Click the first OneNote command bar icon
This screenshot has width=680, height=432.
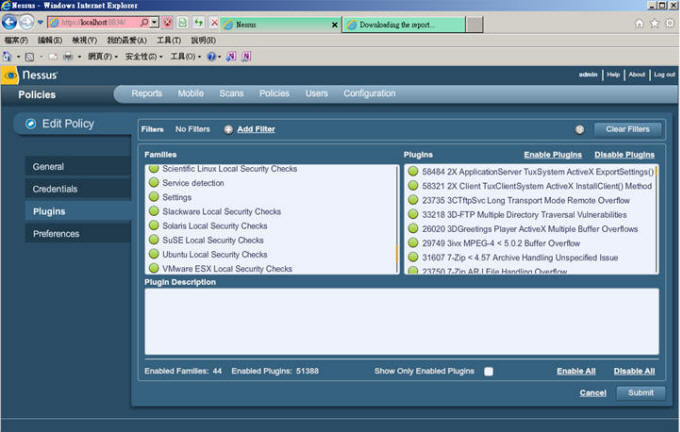[231, 56]
